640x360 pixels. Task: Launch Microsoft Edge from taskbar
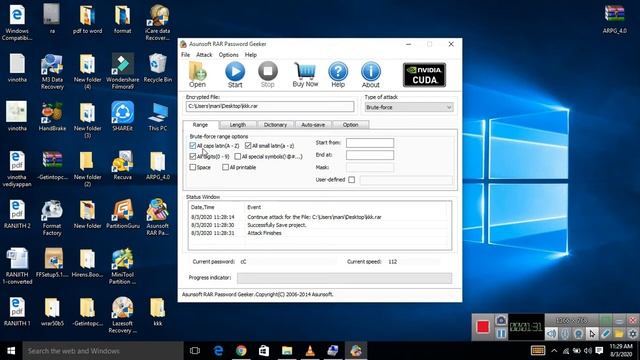218,351
